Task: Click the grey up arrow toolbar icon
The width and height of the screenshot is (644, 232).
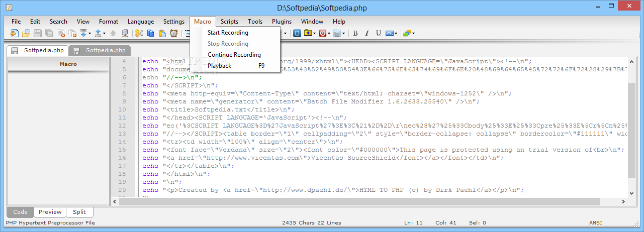Action: 113,33
